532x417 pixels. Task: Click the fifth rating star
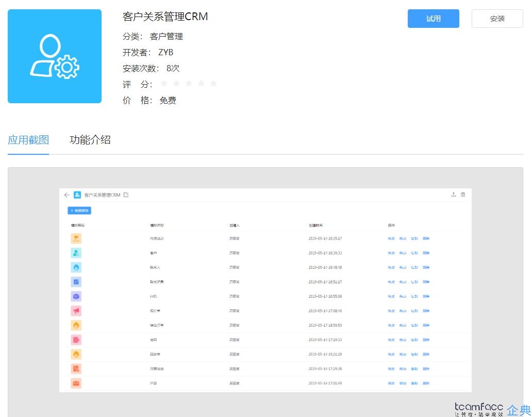[x=213, y=84]
